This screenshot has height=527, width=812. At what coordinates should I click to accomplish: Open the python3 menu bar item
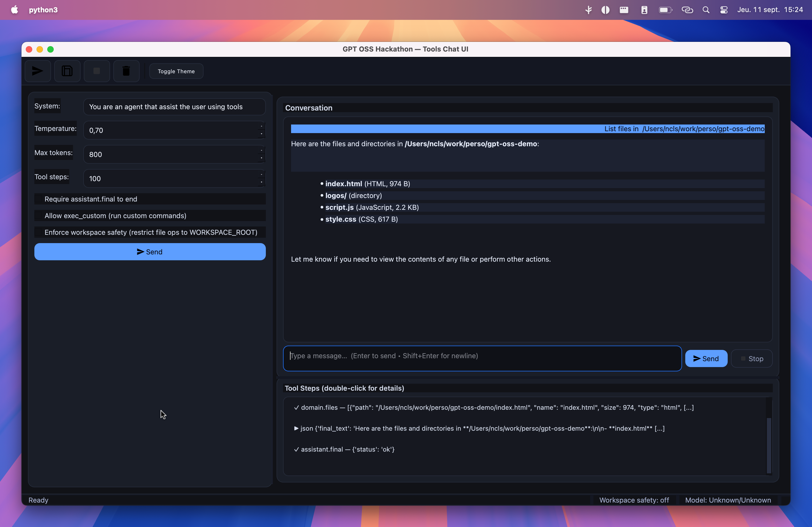click(43, 10)
